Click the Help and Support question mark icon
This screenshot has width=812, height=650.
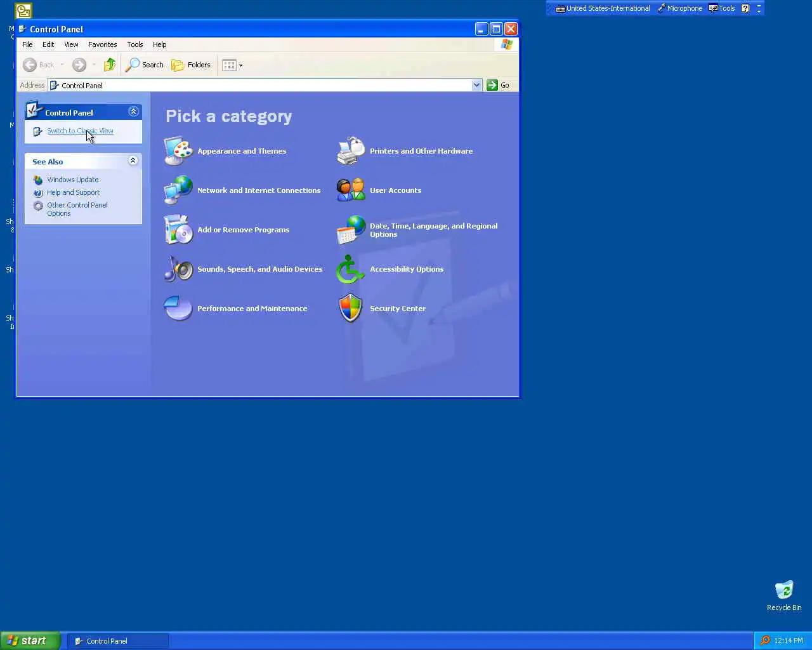tap(38, 193)
